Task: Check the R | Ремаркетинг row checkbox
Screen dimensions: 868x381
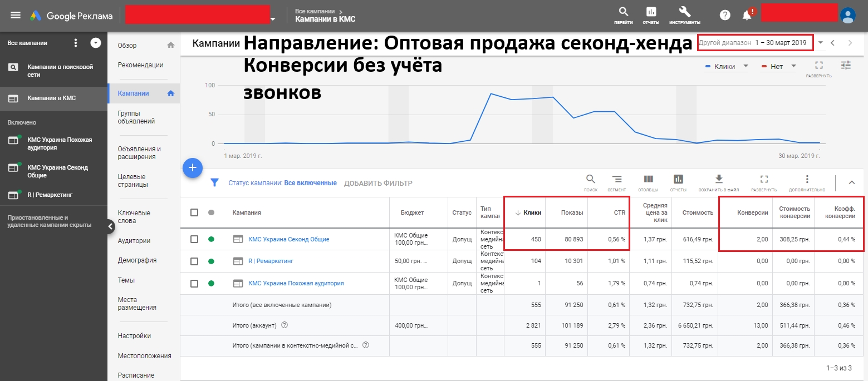Action: (x=194, y=261)
